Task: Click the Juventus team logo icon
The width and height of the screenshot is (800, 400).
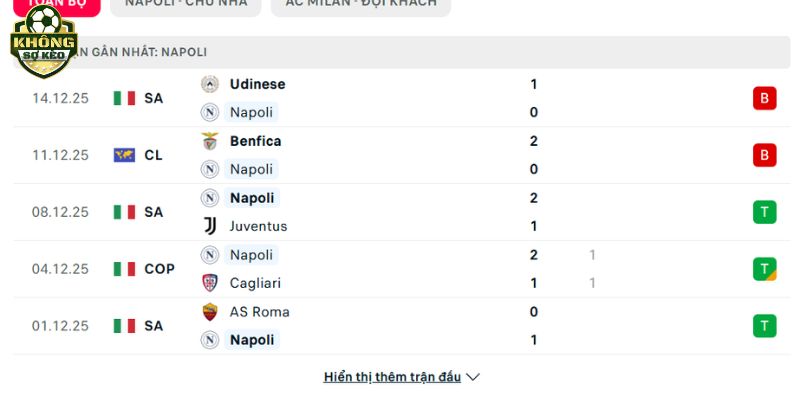Action: click(x=210, y=226)
